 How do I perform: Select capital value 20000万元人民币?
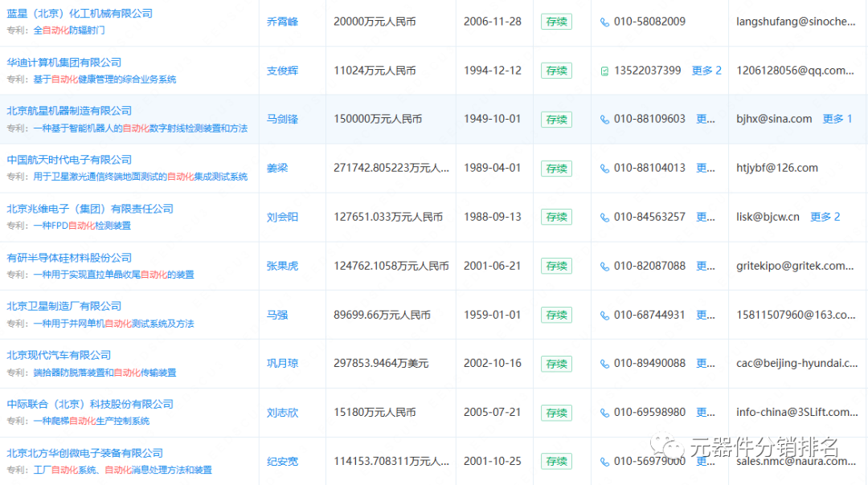point(375,22)
